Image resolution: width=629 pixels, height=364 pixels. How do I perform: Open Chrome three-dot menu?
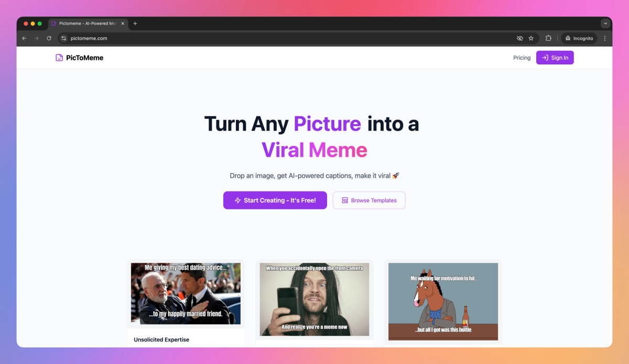[x=605, y=38]
